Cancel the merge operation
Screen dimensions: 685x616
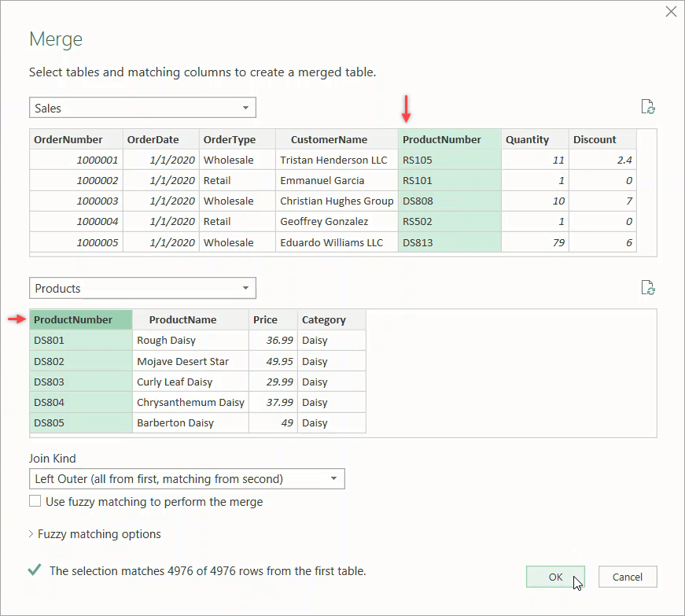628,576
